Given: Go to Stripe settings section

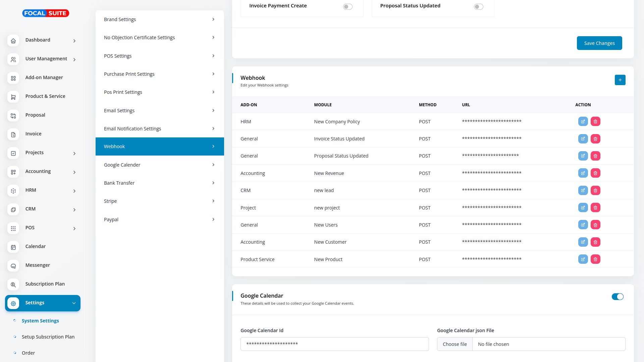Looking at the screenshot, I should click(159, 201).
